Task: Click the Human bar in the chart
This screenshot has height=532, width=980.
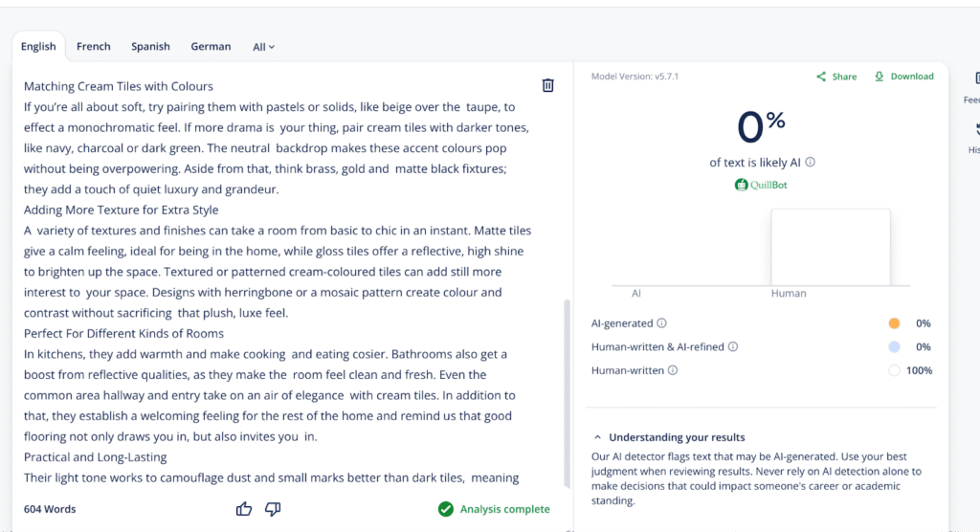Action: pos(830,247)
